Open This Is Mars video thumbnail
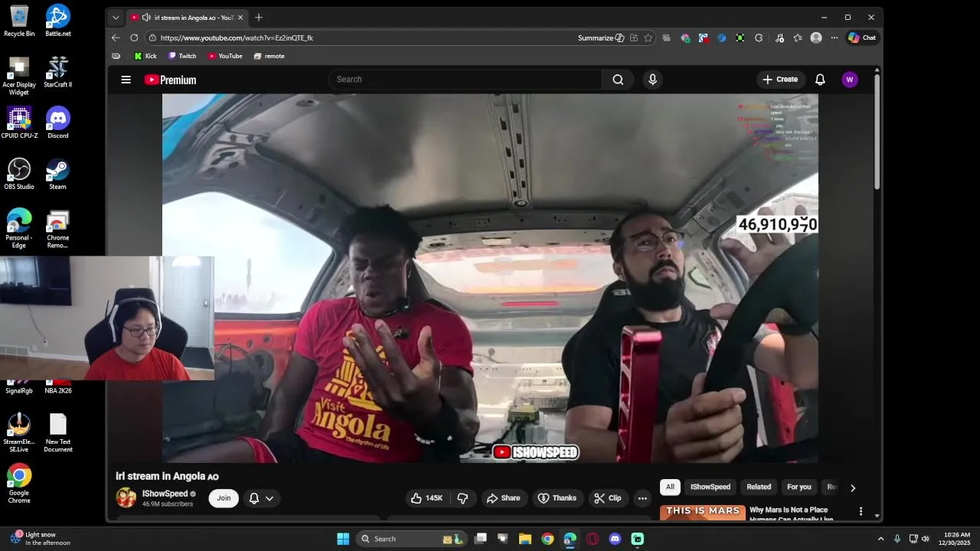Screen dimensions: 980x551 pyautogui.click(x=703, y=513)
